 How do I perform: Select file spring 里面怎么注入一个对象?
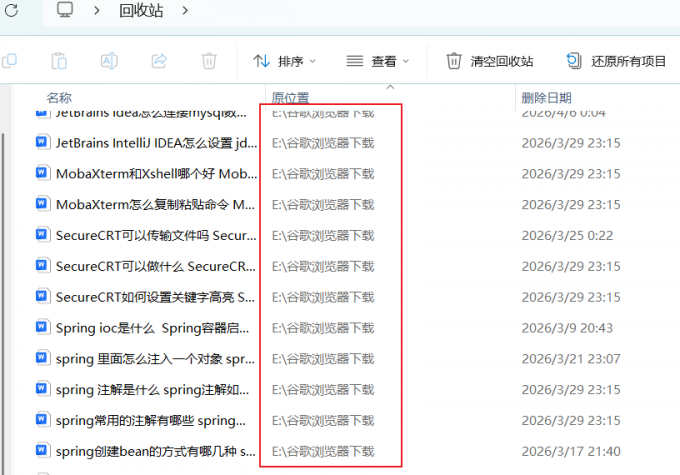pos(155,359)
